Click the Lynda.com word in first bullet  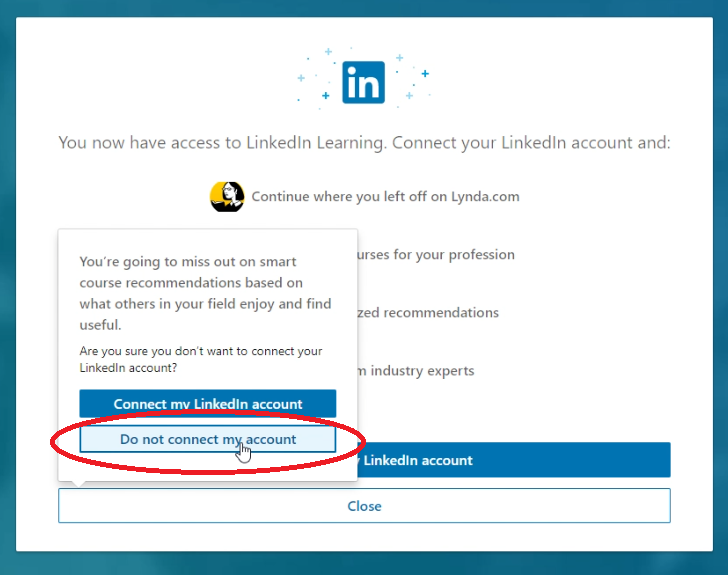(x=485, y=196)
